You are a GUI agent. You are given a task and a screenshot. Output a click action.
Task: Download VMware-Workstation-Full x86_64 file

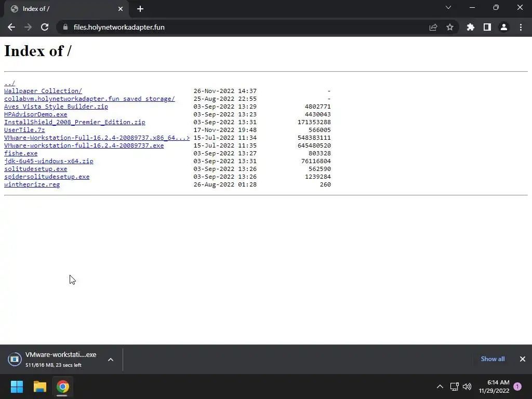click(97, 138)
